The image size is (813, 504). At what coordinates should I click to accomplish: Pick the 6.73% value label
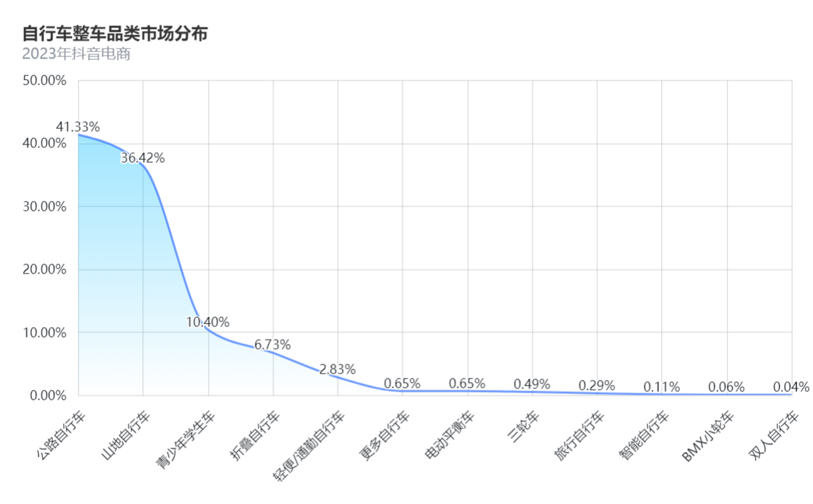[x=272, y=345]
